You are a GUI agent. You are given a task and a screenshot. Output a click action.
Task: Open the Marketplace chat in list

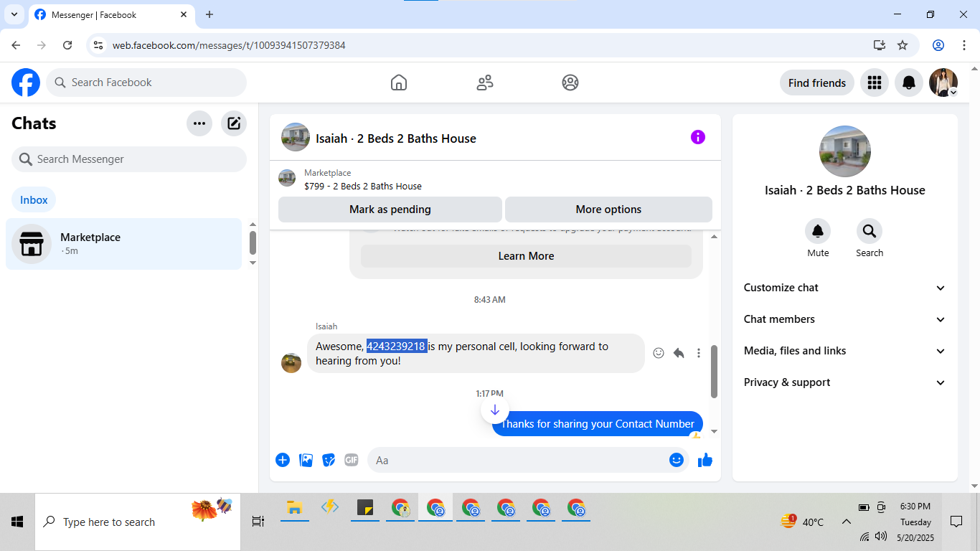pyautogui.click(x=124, y=244)
